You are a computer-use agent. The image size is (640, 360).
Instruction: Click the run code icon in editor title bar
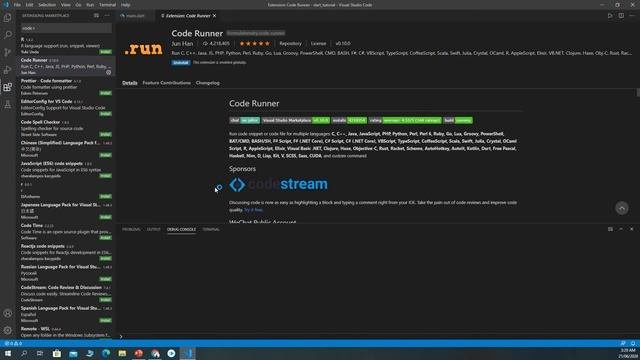[x=610, y=16]
